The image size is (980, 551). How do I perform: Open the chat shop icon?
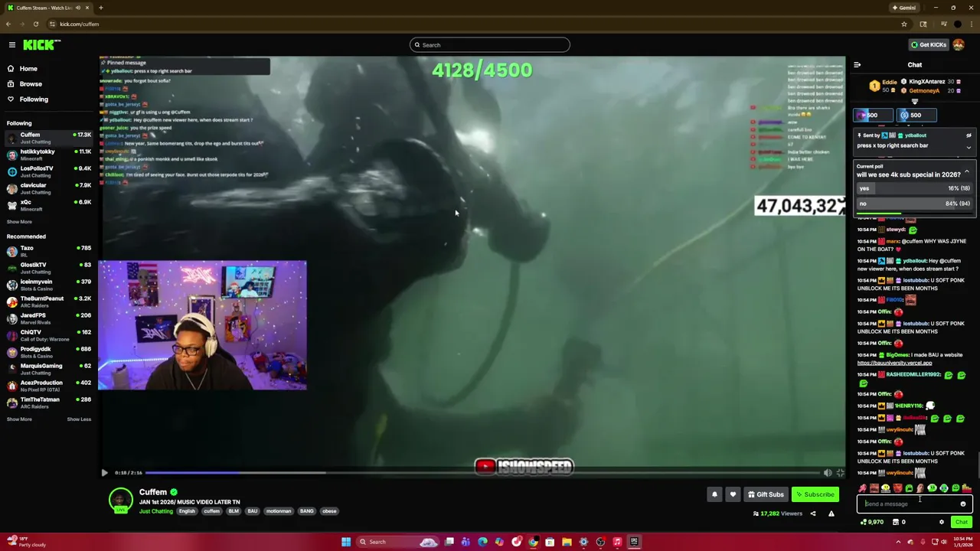click(896, 522)
